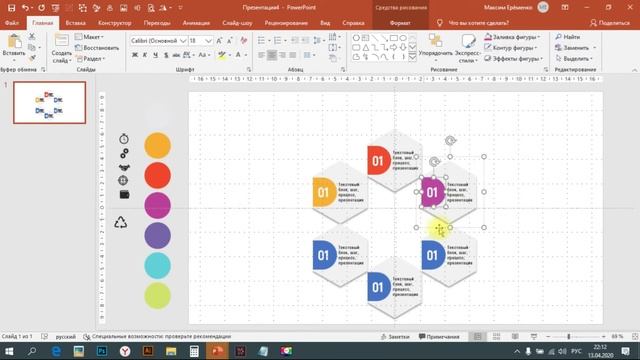Viewport: 640px width, 360px height.
Task: Click the target crosshair icon beside slide
Action: click(123, 180)
